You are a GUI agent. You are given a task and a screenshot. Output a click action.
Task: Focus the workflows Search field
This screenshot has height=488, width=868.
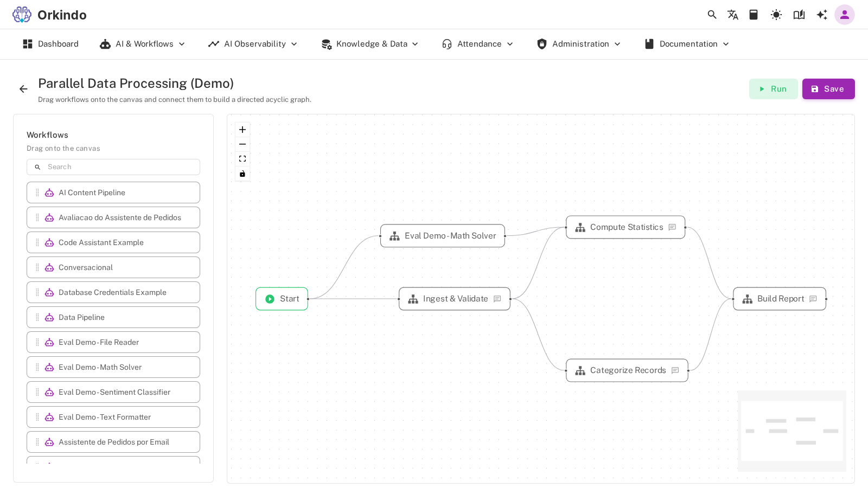pyautogui.click(x=113, y=167)
